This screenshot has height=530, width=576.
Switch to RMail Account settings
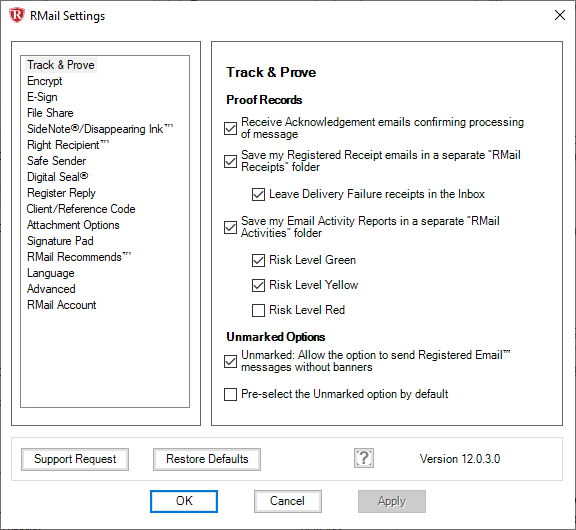click(61, 305)
